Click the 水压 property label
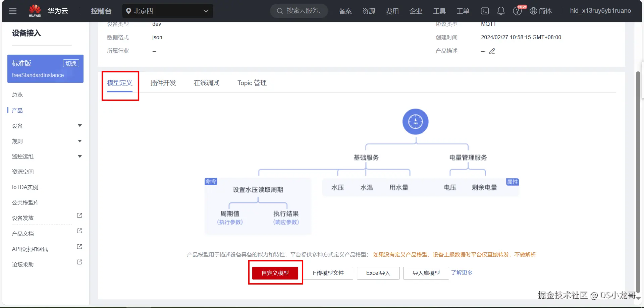The image size is (644, 308). pyautogui.click(x=338, y=187)
